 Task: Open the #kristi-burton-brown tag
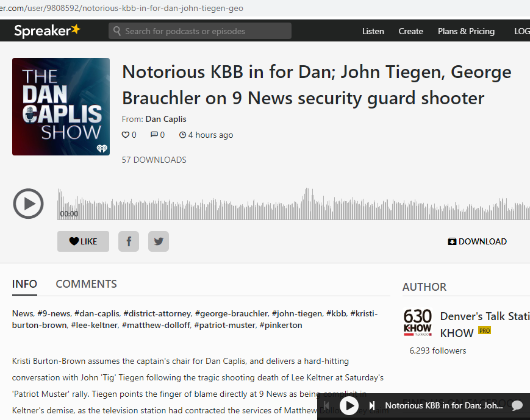click(195, 319)
